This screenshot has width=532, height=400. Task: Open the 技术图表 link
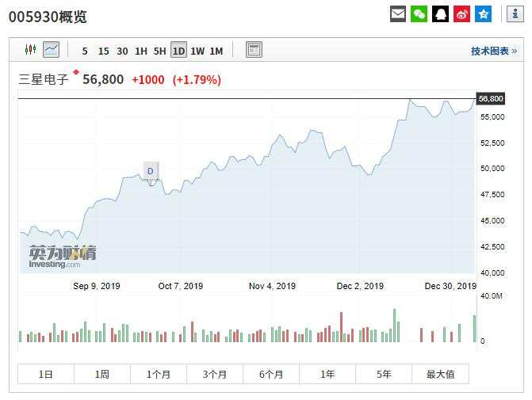tap(493, 51)
